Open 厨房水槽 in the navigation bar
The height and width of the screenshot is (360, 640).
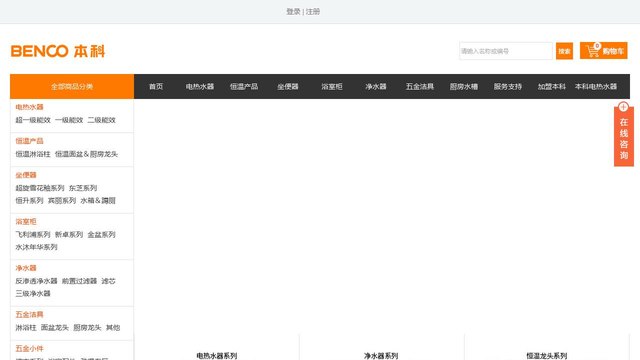pos(464,87)
